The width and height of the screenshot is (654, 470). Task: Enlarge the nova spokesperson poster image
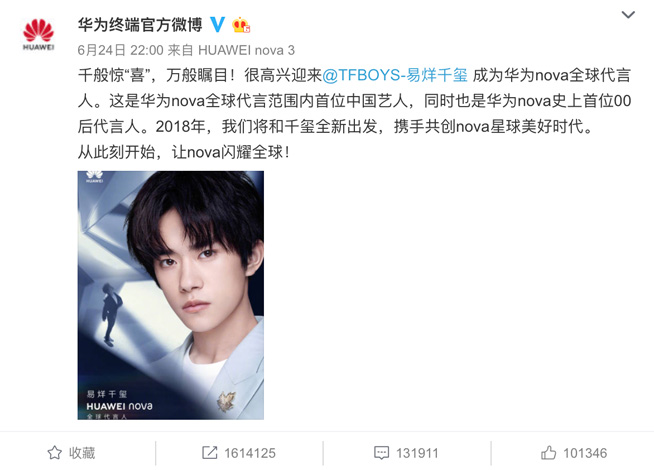click(171, 295)
